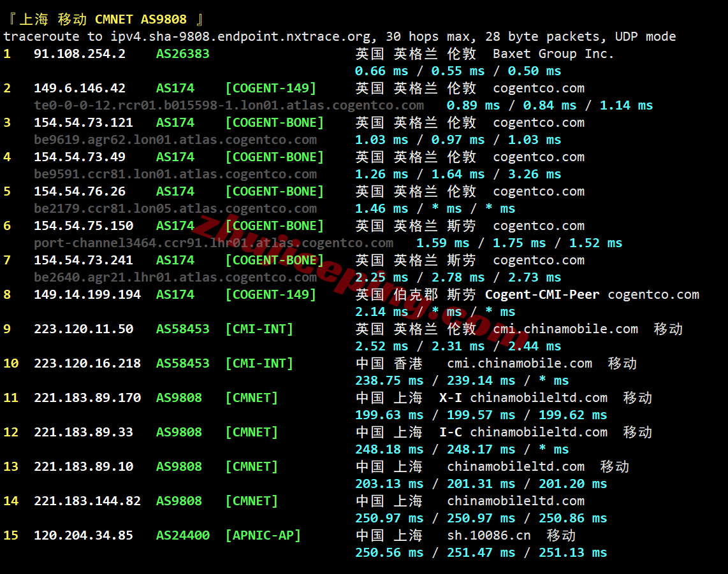Click latency 1.75 ms on hop 6
Screen dimensions: 728x574
519,243
